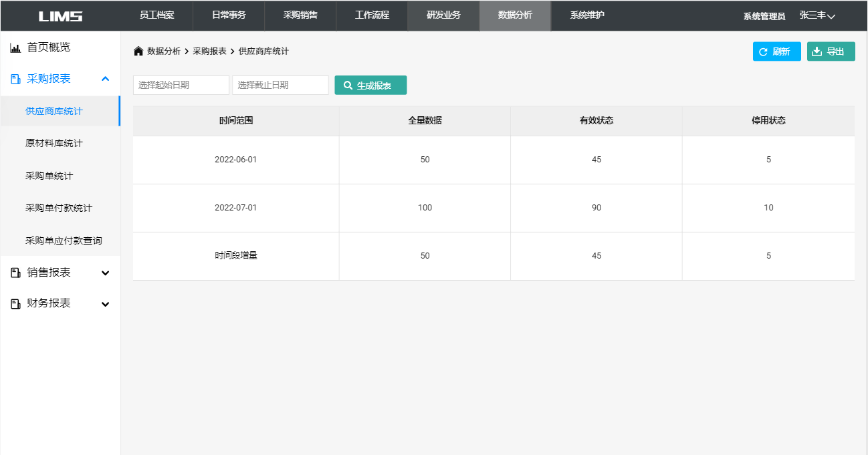
Task: Click the 选择截止日期 date field
Action: pyautogui.click(x=280, y=86)
